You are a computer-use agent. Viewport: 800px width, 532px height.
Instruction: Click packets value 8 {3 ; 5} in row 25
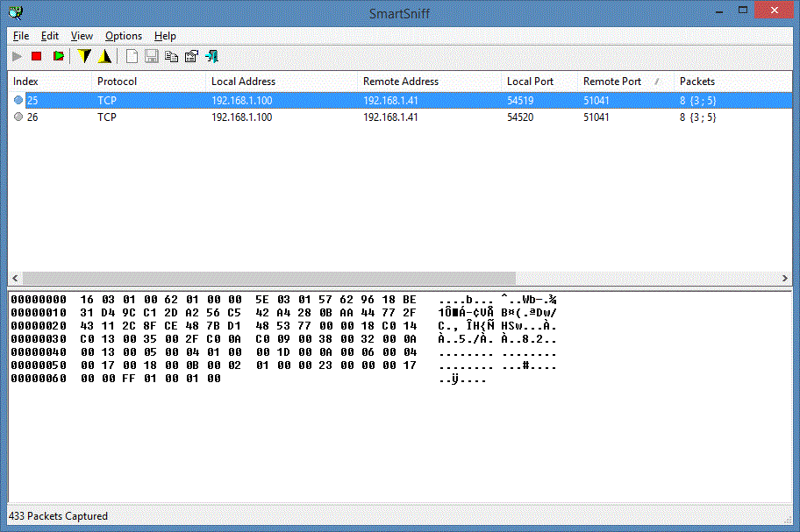pyautogui.click(x=697, y=101)
